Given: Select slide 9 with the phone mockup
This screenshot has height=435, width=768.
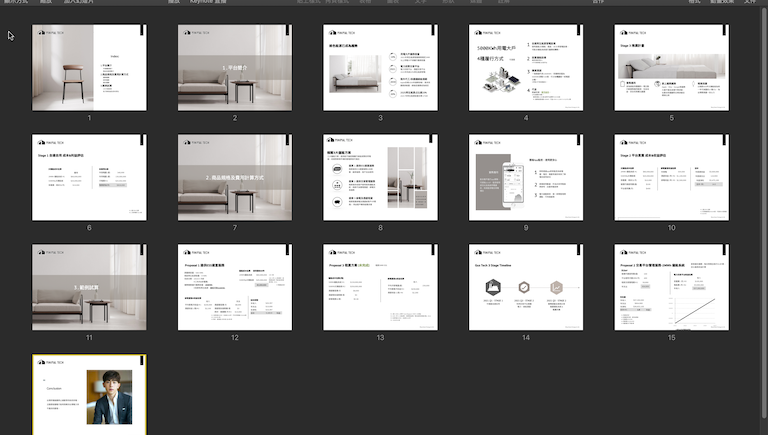Looking at the screenshot, I should (526, 177).
